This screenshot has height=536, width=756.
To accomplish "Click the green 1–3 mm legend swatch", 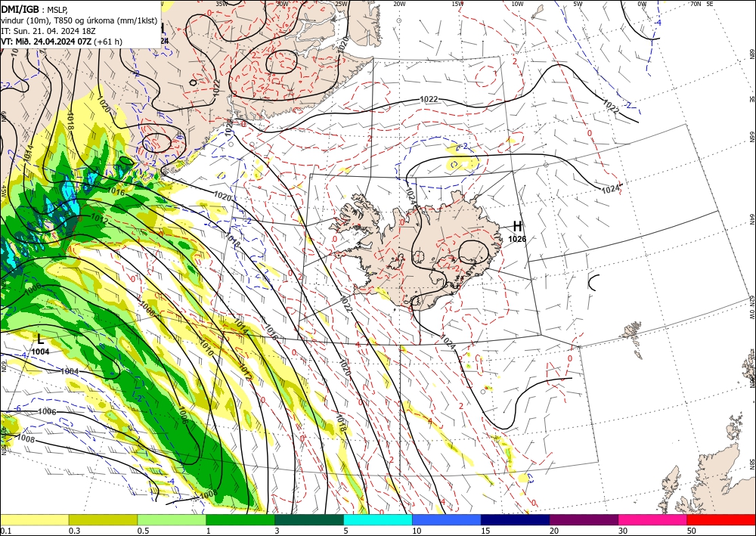I will point(240,519).
